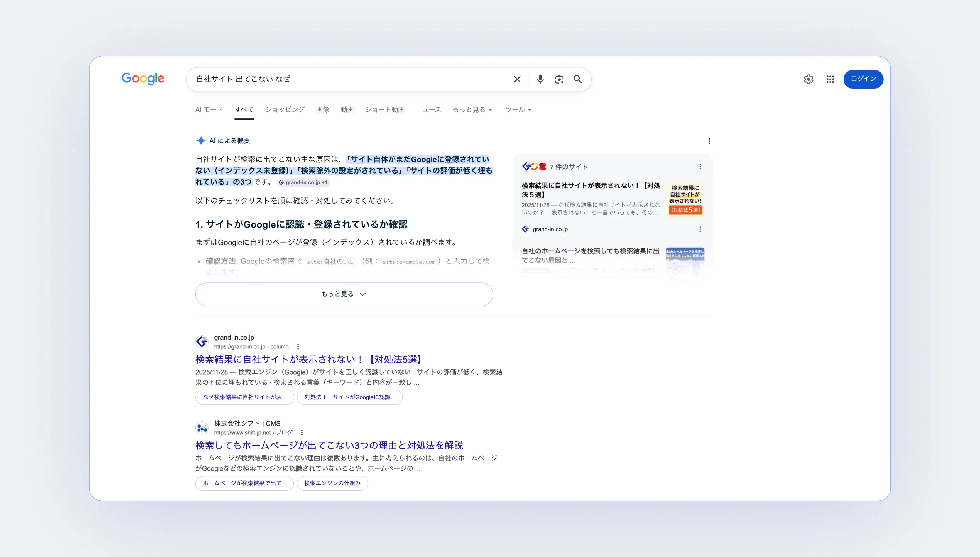The width and height of the screenshot is (980, 557).
Task: Click URL https://www.shift-jp.net › ブログ
Action: 253,433
